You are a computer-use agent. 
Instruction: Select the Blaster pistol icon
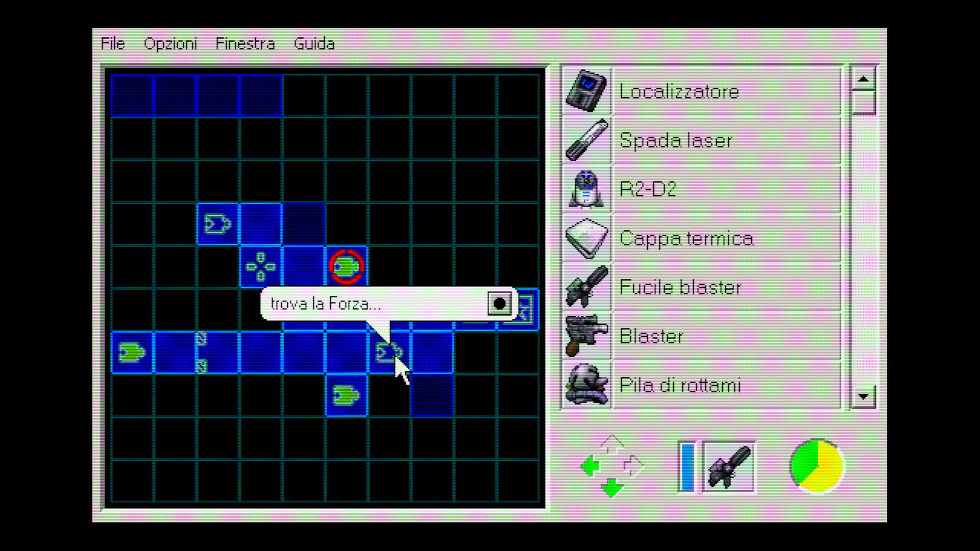(586, 336)
